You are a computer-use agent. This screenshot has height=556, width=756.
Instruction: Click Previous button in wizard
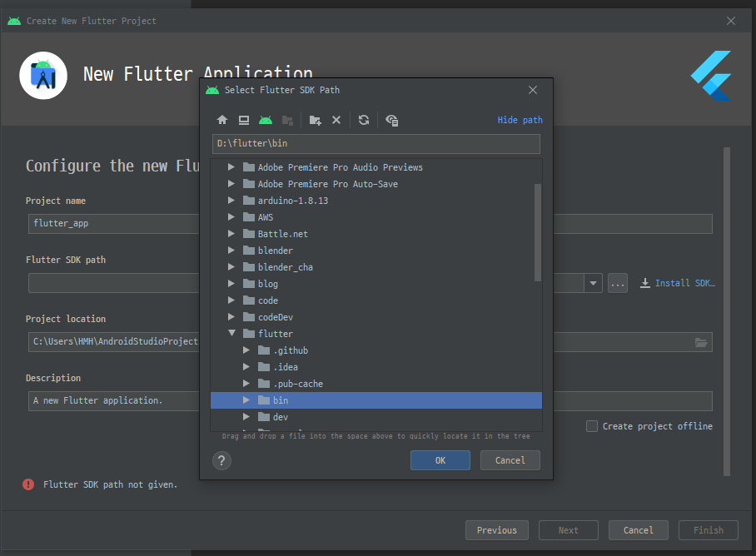[497, 530]
